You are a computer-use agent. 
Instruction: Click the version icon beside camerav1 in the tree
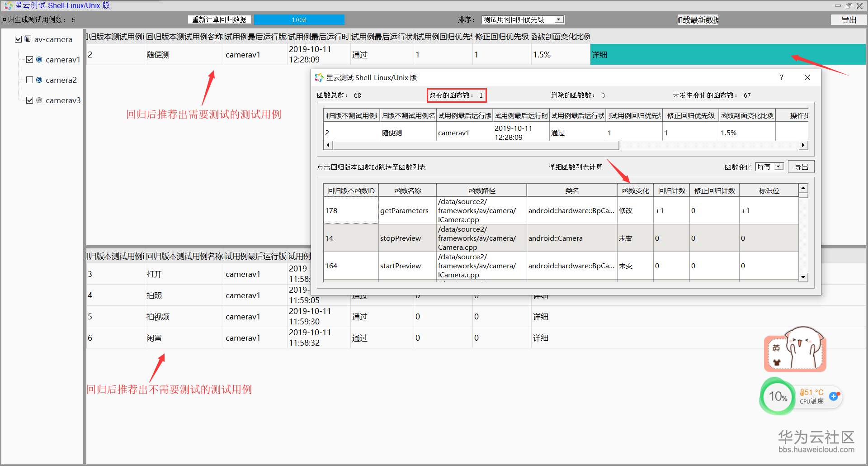coord(39,59)
